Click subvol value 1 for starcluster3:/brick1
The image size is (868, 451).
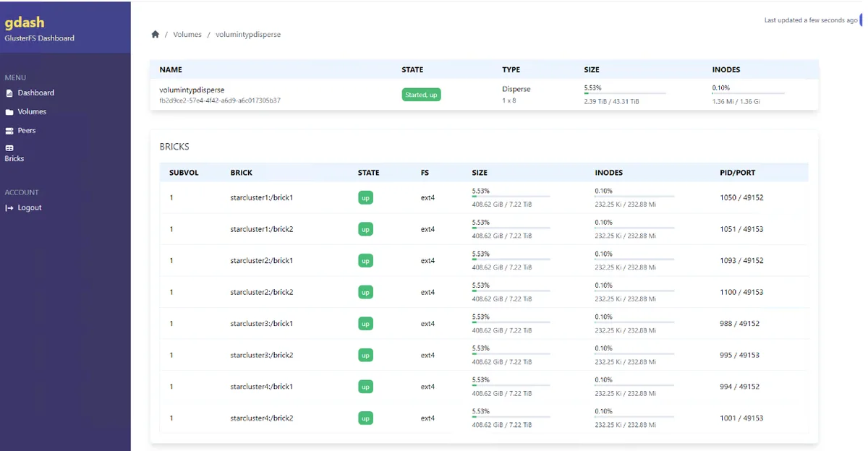coord(171,324)
